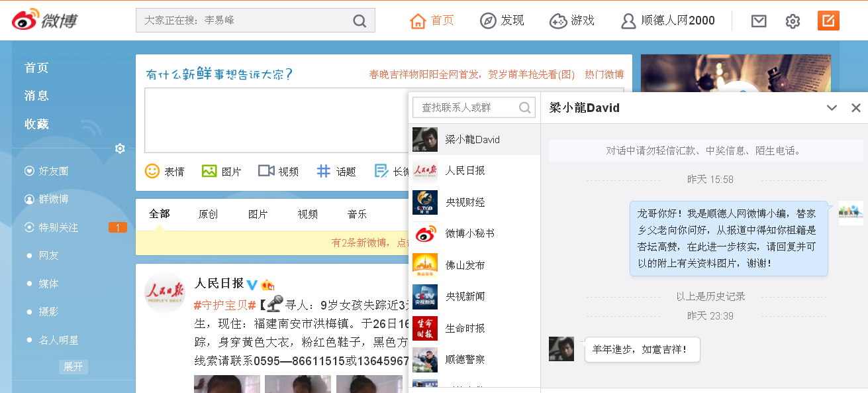The height and width of the screenshot is (393, 868).
Task: Insert a hashtag via 话题
Action: pyautogui.click(x=336, y=171)
